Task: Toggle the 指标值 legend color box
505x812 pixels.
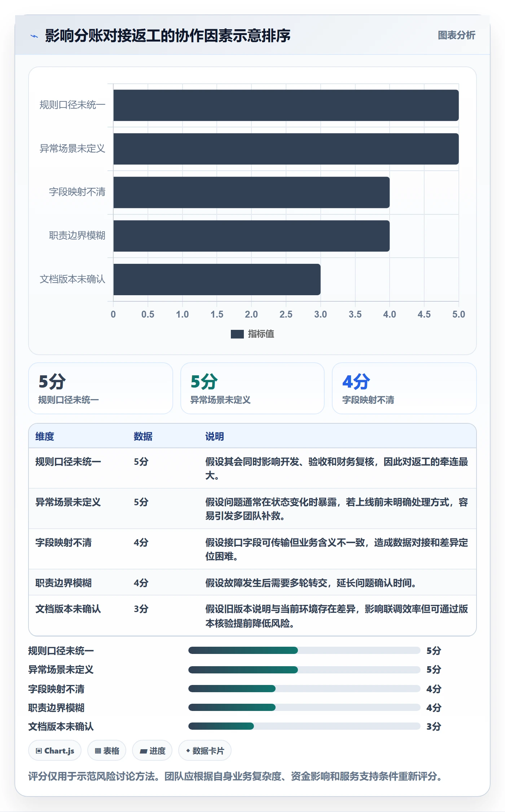Action: click(237, 334)
